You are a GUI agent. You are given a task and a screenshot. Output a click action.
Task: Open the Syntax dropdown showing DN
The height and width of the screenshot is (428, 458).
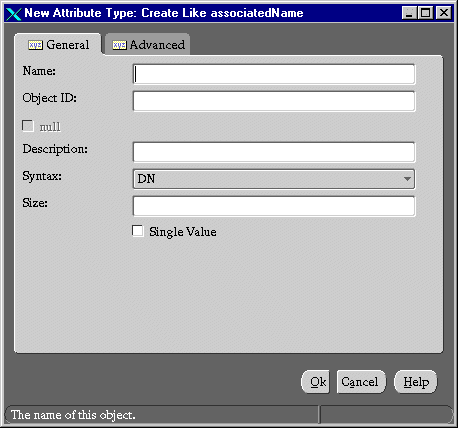pos(274,179)
